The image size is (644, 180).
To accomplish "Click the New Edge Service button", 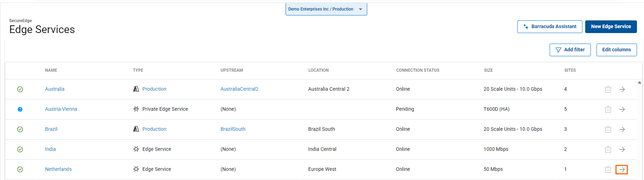I will [x=611, y=27].
